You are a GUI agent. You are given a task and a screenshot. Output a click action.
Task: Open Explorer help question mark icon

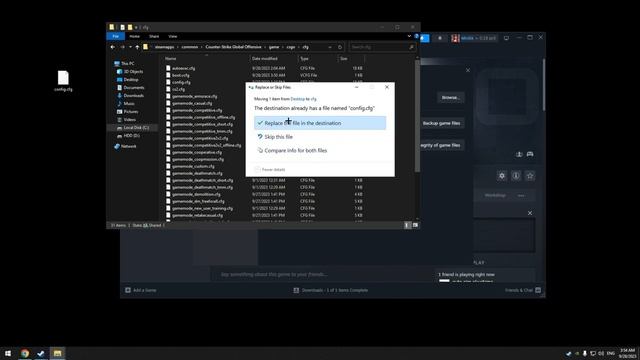[x=416, y=36]
